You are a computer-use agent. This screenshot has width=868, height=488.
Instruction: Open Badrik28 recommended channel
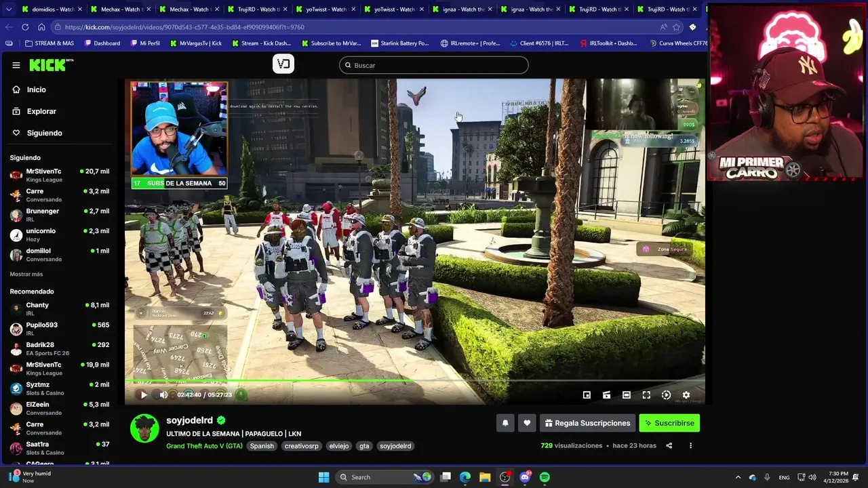(x=60, y=348)
